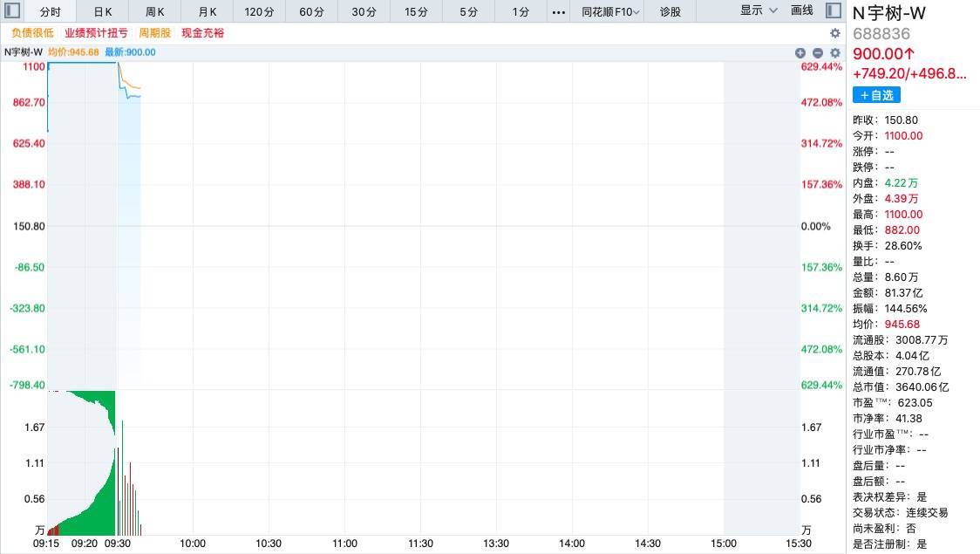Zoom in chart with plus icon
980x554 pixels.
click(800, 53)
